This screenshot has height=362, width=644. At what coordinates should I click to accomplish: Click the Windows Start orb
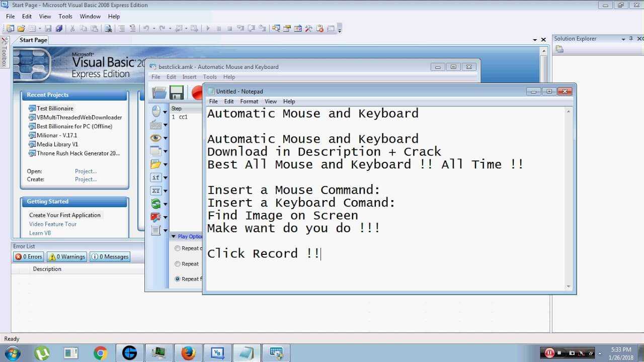click(13, 353)
